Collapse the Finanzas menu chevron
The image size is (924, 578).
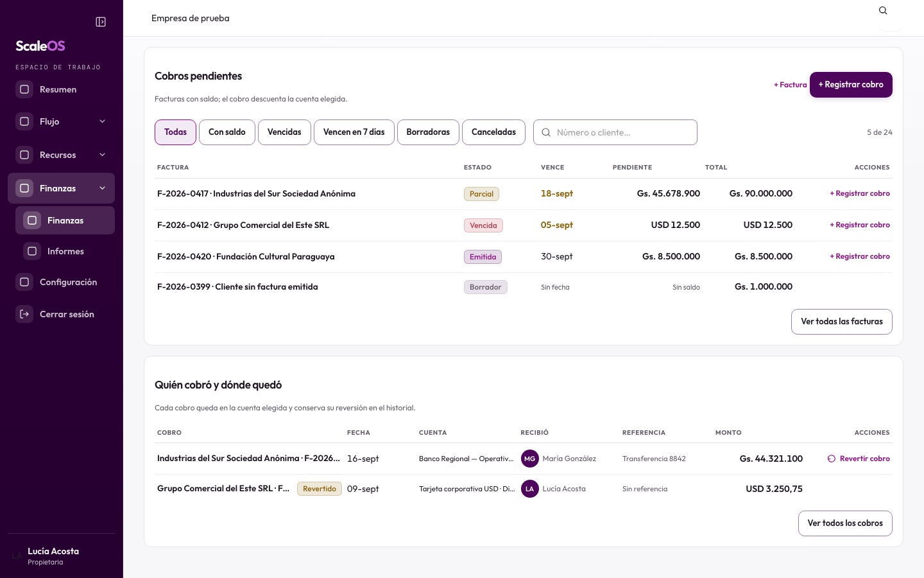(x=102, y=188)
